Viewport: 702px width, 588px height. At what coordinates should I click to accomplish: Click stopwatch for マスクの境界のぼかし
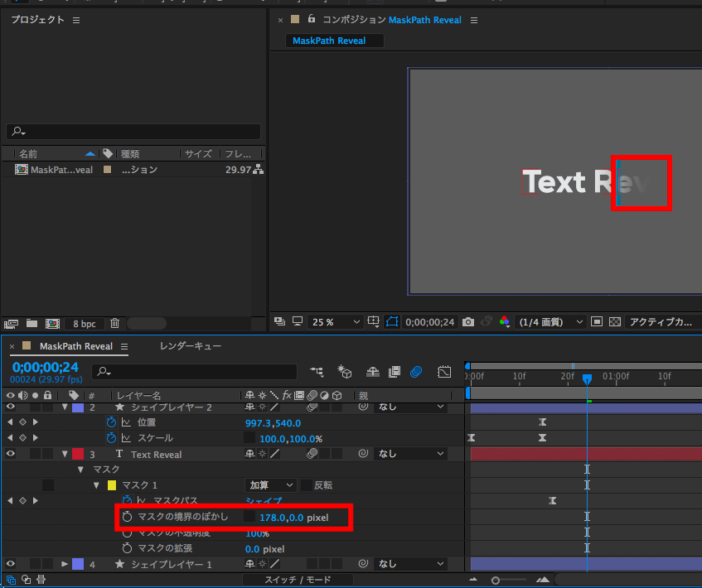(127, 517)
